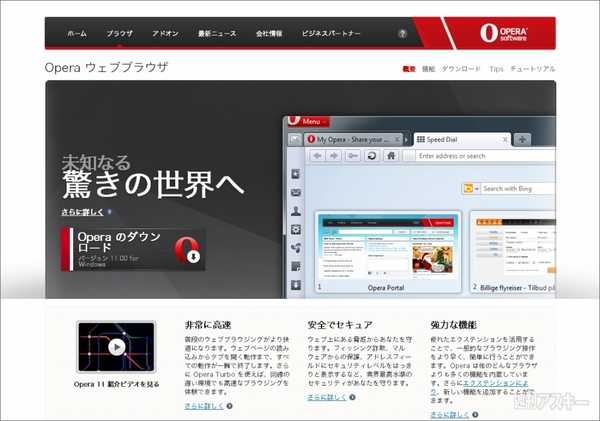Viewport: 600px width, 421px height.
Task: Open the 会社情報 menu item
Action: (x=269, y=34)
